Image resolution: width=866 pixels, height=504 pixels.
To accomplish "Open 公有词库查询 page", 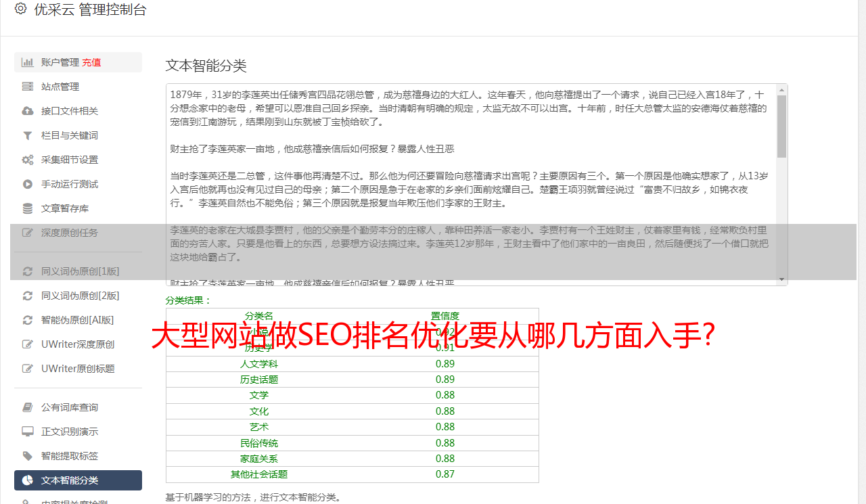I will tap(70, 407).
